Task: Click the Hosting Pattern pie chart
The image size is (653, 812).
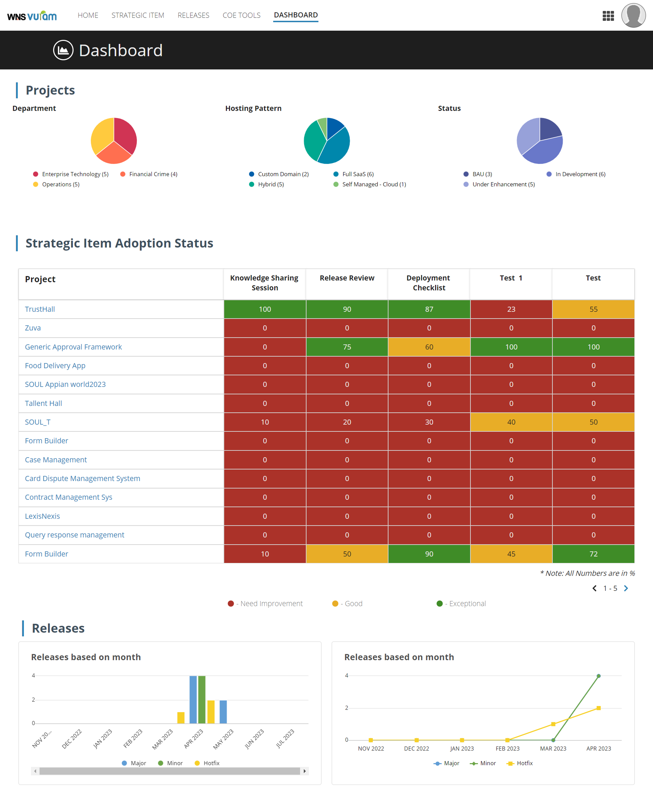Action: coord(327,141)
